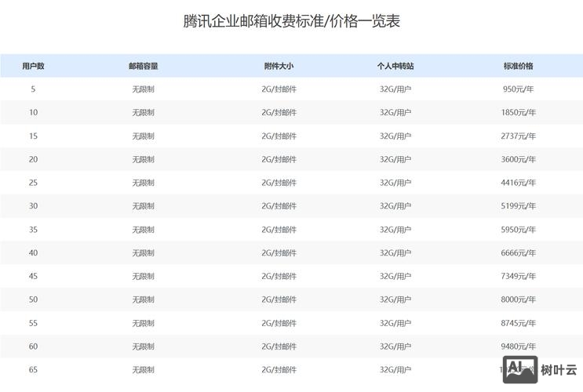Image resolution: width=583 pixels, height=392 pixels.
Task: Click the user count cell 10
Action: [x=33, y=113]
